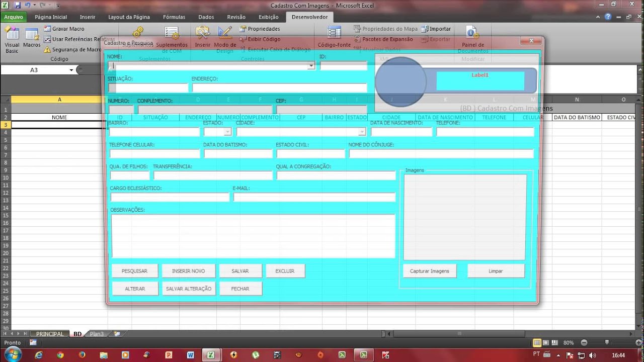The width and height of the screenshot is (644, 362).
Task: Click the OBSERVAÇÕES text area
Action: [254, 236]
